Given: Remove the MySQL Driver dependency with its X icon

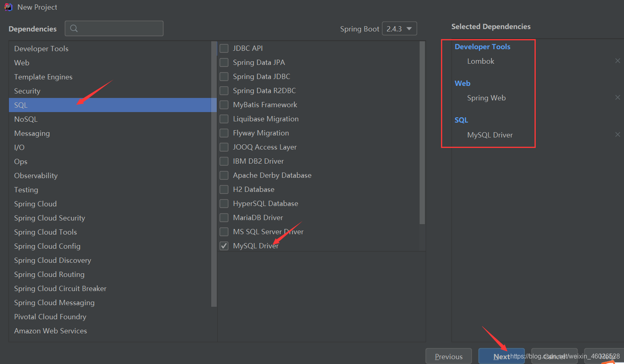Looking at the screenshot, I should [618, 135].
